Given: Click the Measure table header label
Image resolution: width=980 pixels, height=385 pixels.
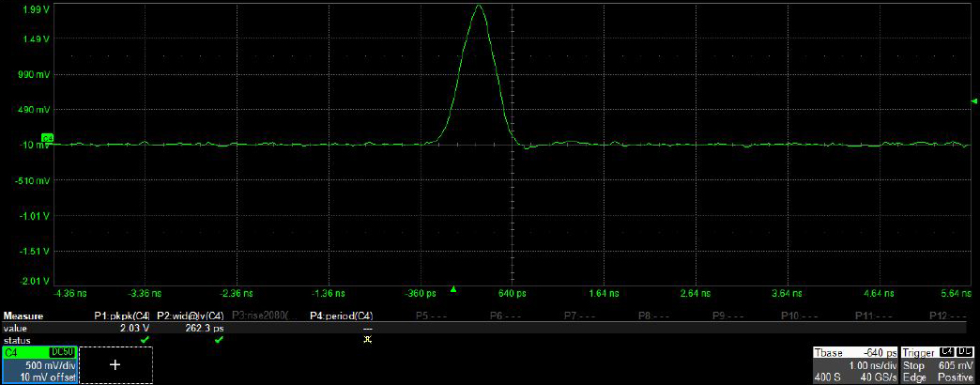Looking at the screenshot, I should (x=23, y=316).
